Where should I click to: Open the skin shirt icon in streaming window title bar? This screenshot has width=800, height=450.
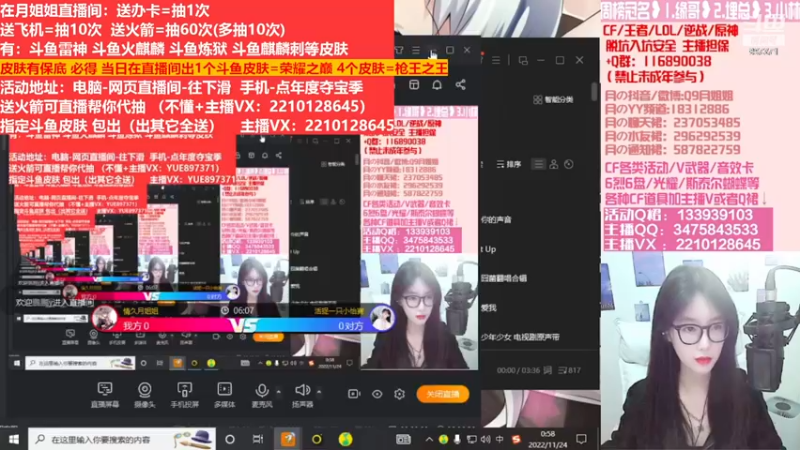pos(399,50)
